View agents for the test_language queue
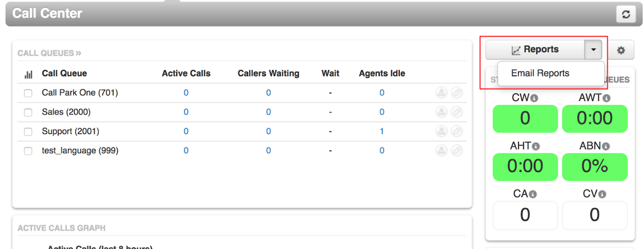The width and height of the screenshot is (644, 249). [x=441, y=150]
